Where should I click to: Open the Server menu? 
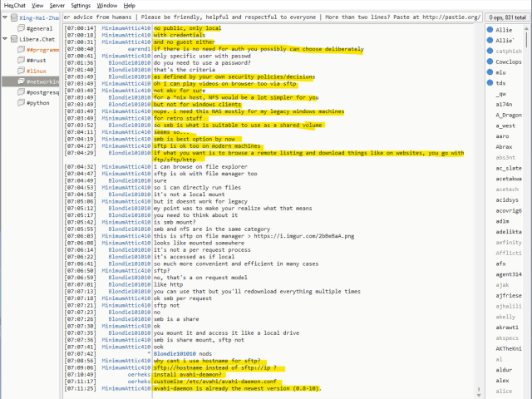tap(57, 6)
